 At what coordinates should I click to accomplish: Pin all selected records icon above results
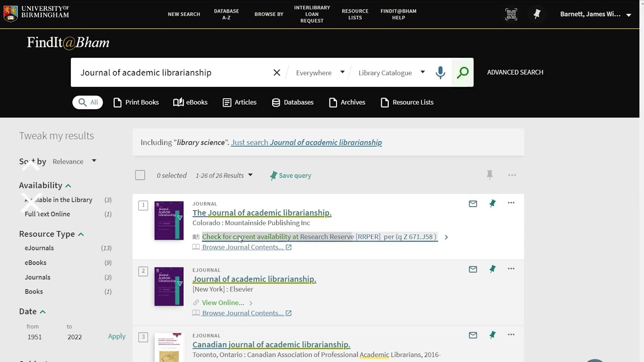[x=490, y=175]
